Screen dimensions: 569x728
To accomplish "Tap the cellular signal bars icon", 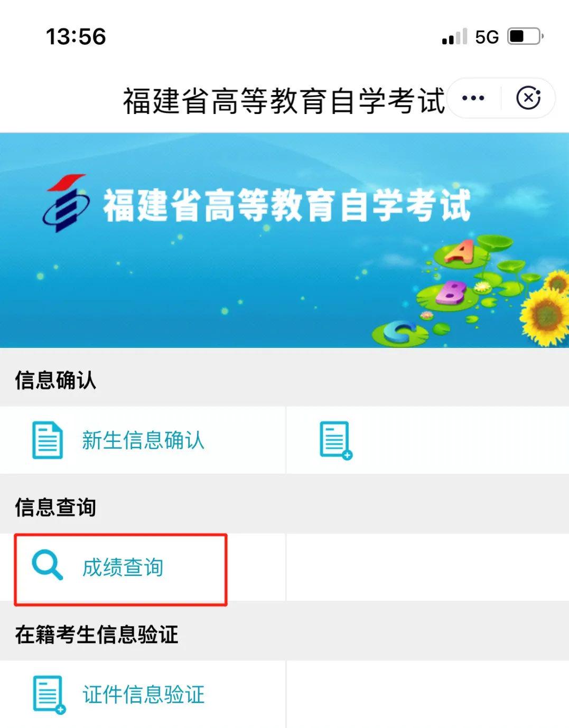I will coord(454,36).
